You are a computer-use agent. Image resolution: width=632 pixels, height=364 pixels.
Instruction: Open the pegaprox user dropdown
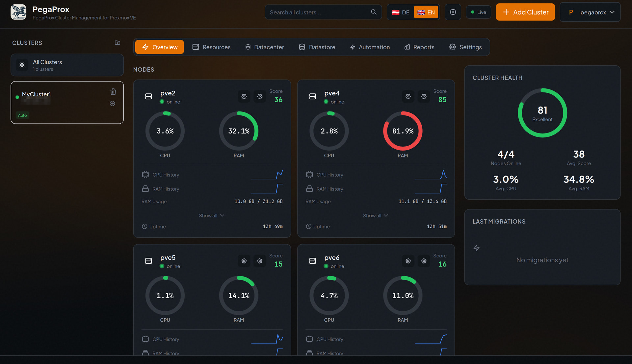[x=590, y=12]
